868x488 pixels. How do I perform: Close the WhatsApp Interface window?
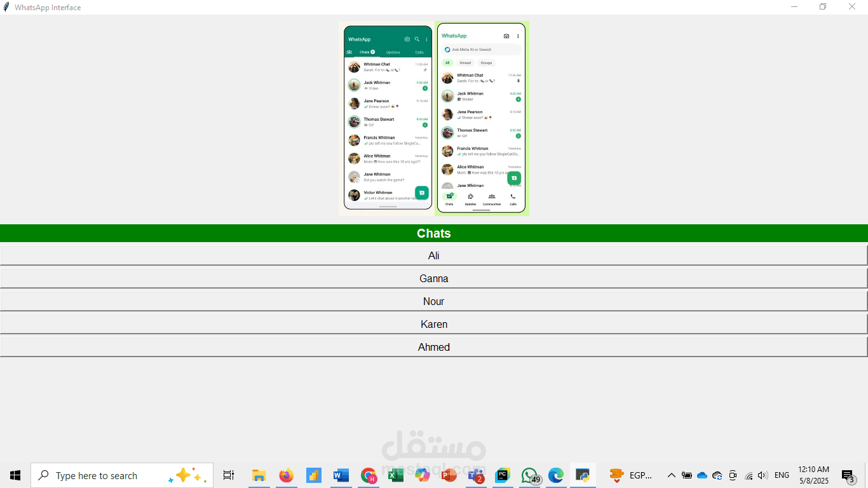pos(852,7)
